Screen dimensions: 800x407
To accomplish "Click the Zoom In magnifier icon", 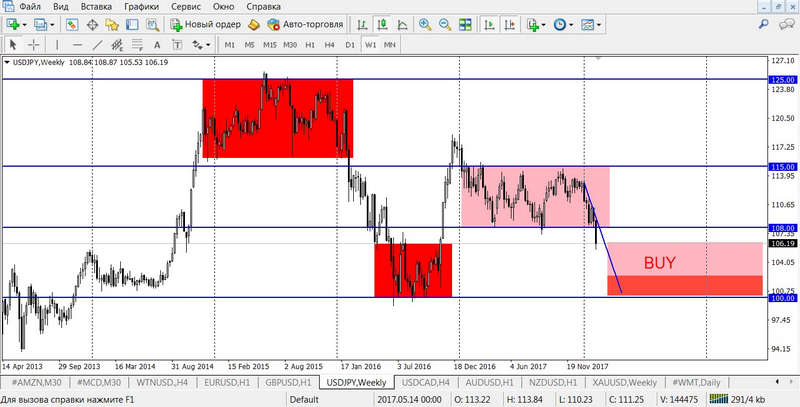I will click(425, 24).
